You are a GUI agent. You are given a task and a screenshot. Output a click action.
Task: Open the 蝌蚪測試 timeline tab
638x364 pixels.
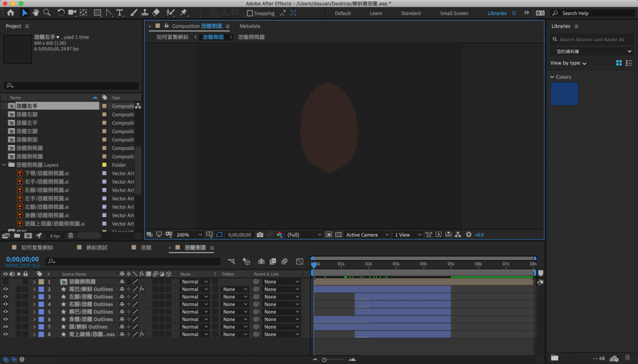[x=97, y=248]
